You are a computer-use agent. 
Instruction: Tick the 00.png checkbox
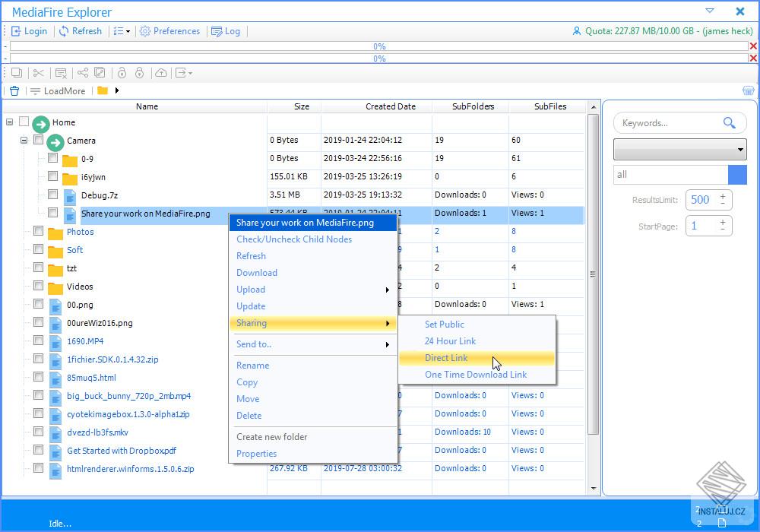point(38,304)
